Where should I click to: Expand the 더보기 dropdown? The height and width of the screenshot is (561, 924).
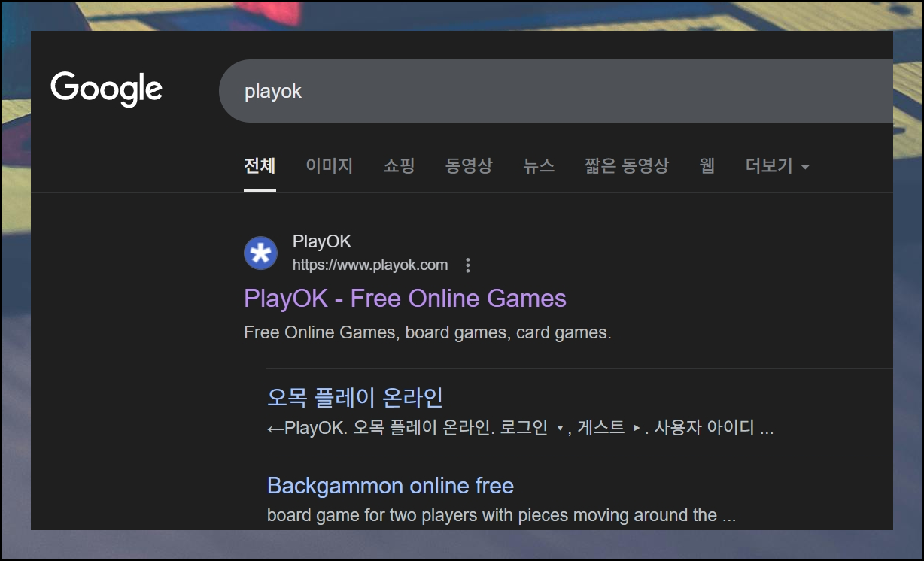[777, 166]
